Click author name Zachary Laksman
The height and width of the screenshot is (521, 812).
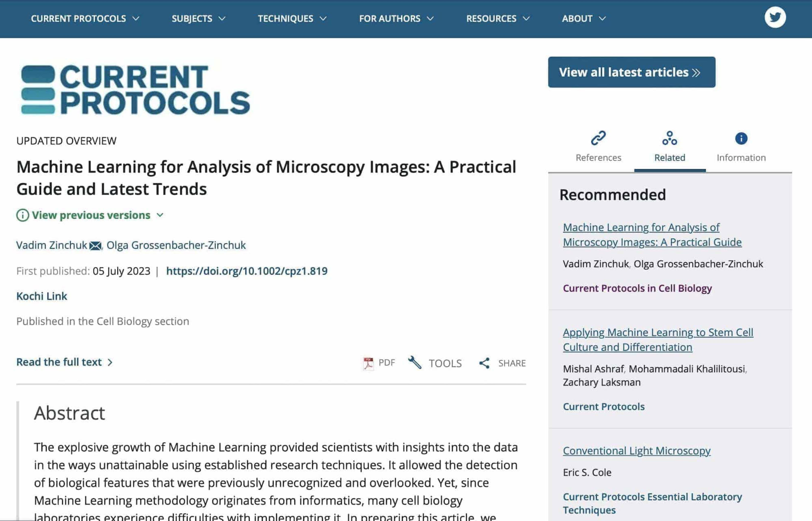(601, 383)
